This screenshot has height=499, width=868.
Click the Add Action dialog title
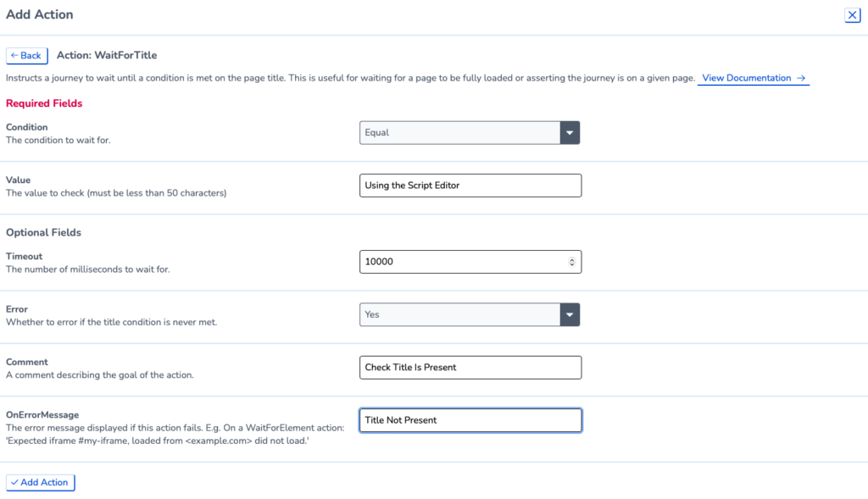tap(39, 14)
